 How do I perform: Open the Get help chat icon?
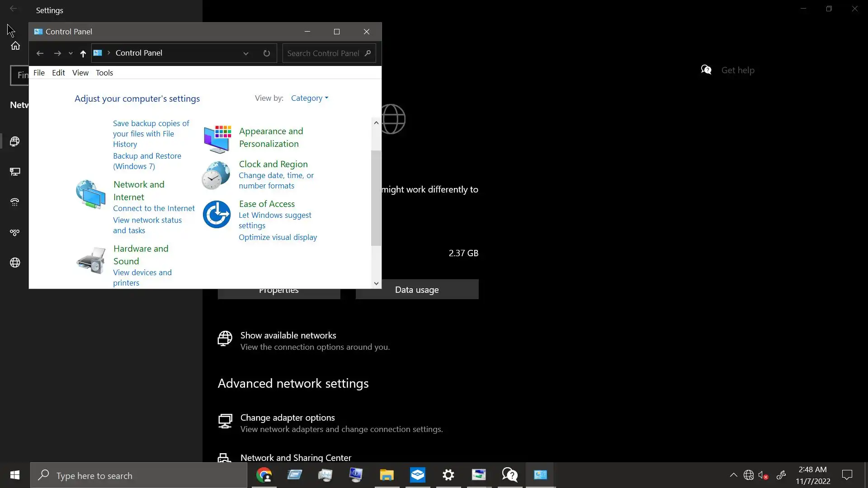click(706, 70)
